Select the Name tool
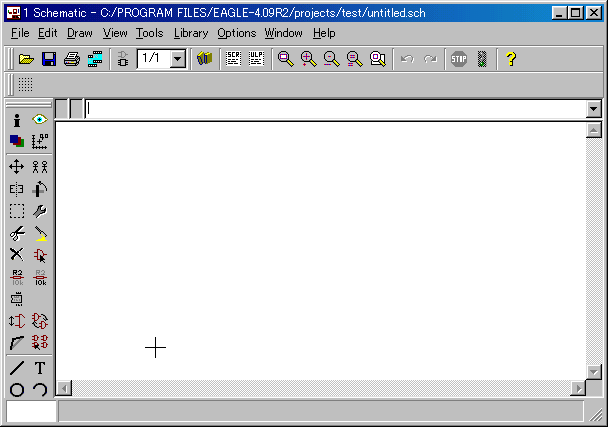Image resolution: width=608 pixels, height=427 pixels. point(17,277)
